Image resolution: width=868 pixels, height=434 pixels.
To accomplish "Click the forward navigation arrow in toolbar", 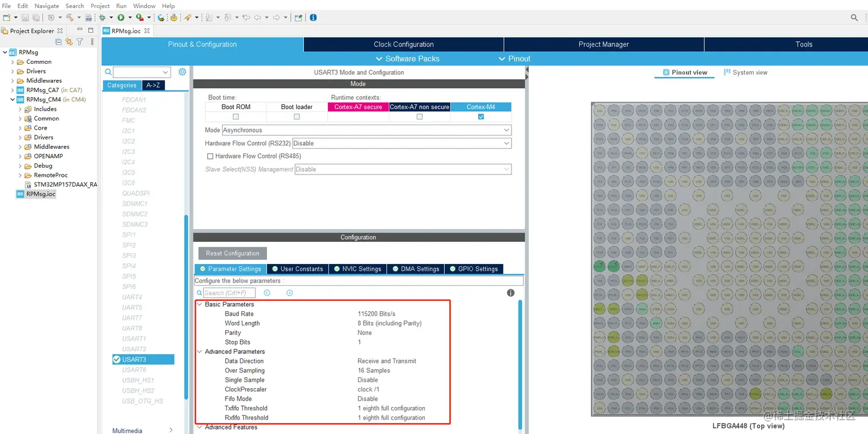I will pos(276,18).
